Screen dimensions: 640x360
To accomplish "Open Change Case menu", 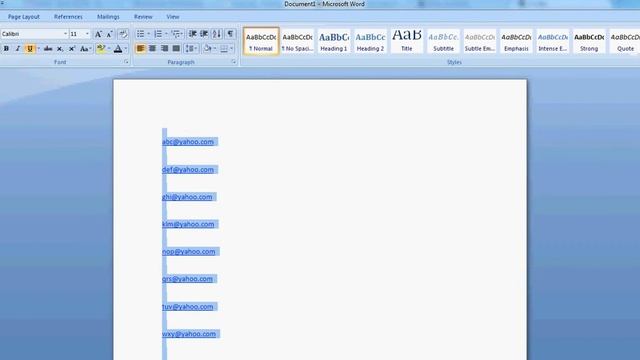I will pos(85,49).
